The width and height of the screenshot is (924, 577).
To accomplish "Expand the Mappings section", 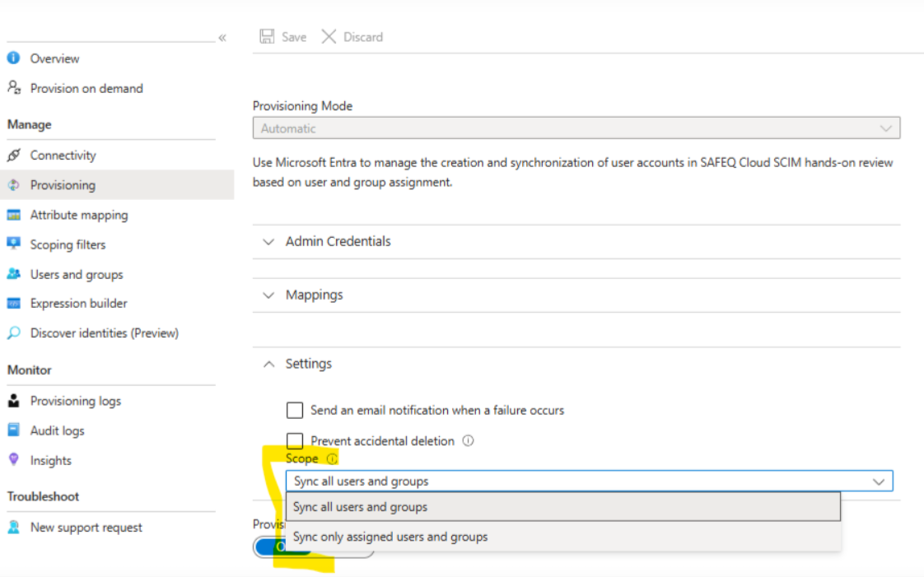I will click(268, 295).
